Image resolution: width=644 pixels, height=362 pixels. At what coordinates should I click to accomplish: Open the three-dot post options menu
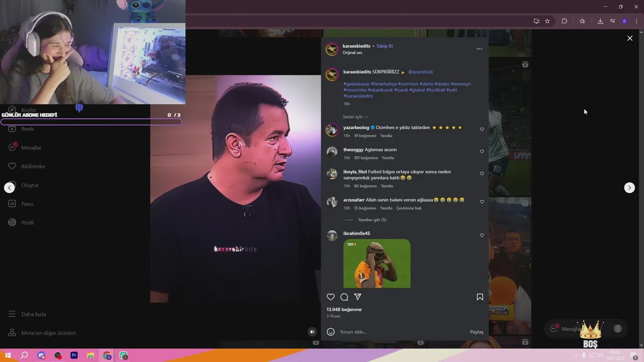pyautogui.click(x=479, y=49)
